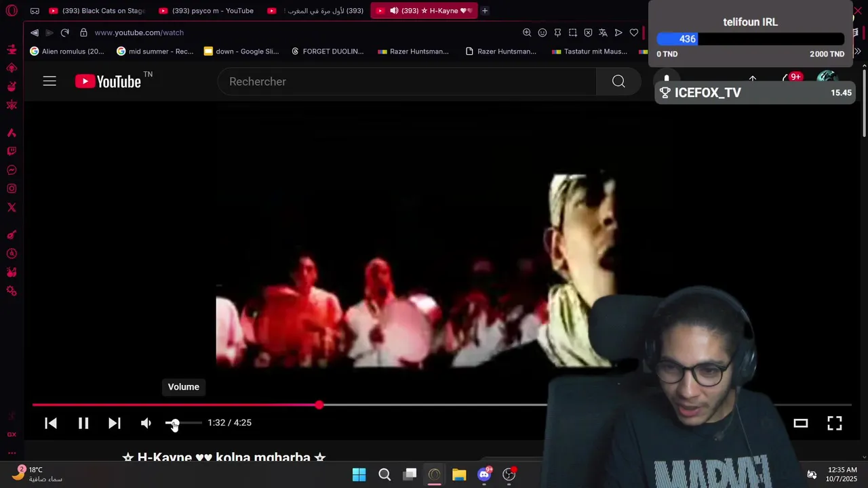Toggle theater mode
Image resolution: width=868 pixels, height=488 pixels.
(801, 423)
